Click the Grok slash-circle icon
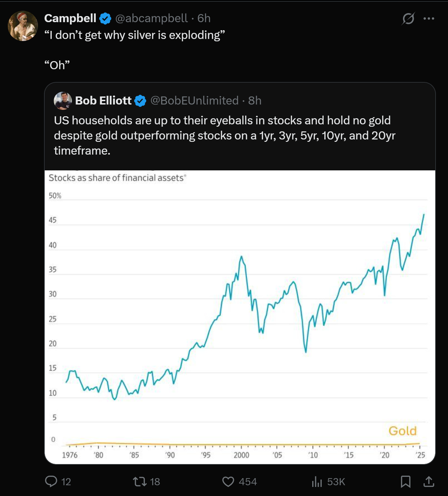The height and width of the screenshot is (496, 448). (408, 18)
